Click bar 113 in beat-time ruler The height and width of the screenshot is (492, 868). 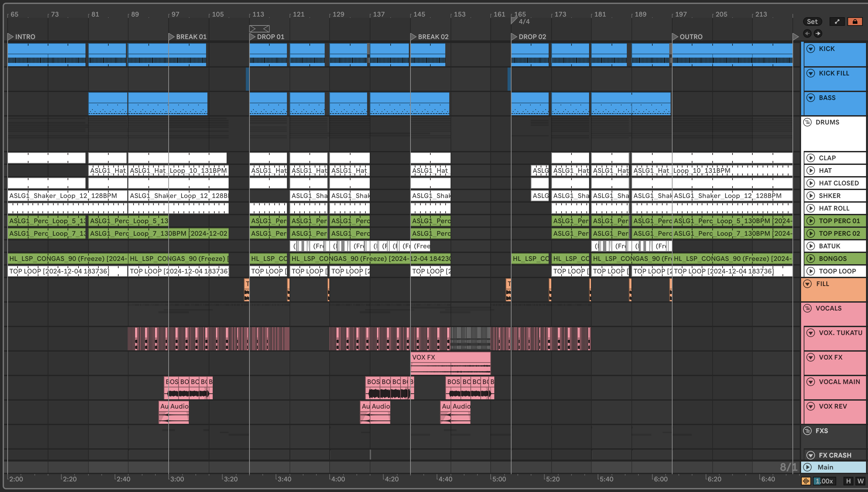pyautogui.click(x=258, y=14)
